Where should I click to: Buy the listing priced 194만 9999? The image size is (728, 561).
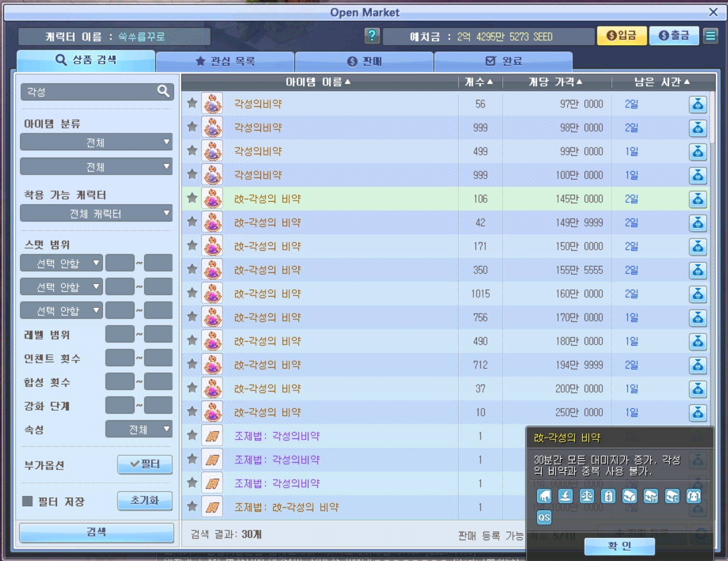[697, 365]
